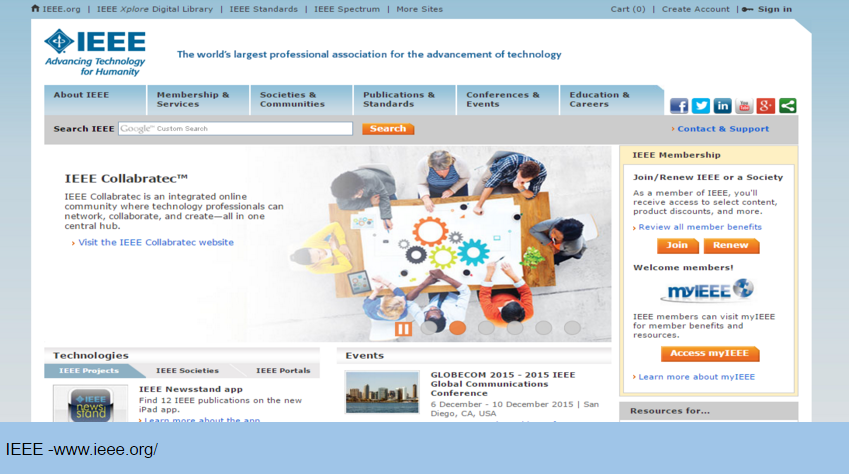Switch to the IEEE Projects tab
The image size is (849, 474).
pos(89,371)
